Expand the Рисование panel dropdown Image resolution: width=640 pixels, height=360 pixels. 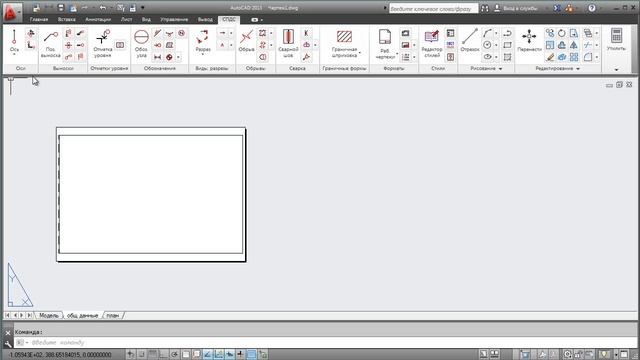coord(500,69)
